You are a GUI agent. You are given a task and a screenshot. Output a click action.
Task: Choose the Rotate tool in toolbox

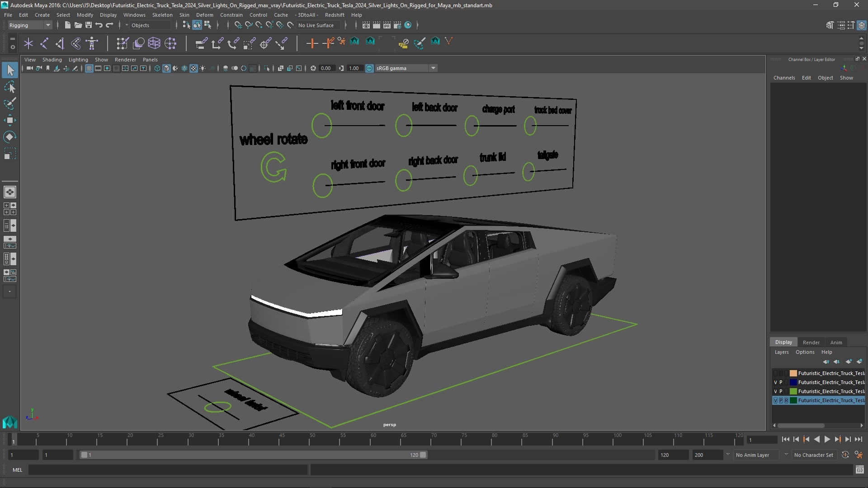(10, 137)
